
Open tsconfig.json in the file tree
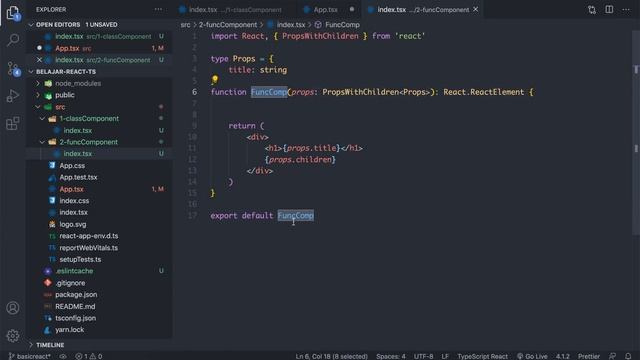99,318
